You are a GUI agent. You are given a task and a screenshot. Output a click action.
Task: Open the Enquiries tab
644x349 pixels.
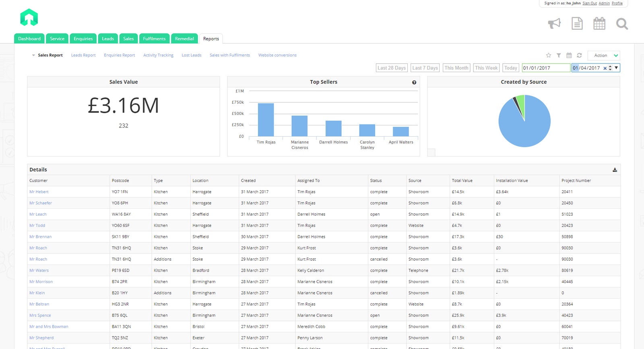pos(83,38)
